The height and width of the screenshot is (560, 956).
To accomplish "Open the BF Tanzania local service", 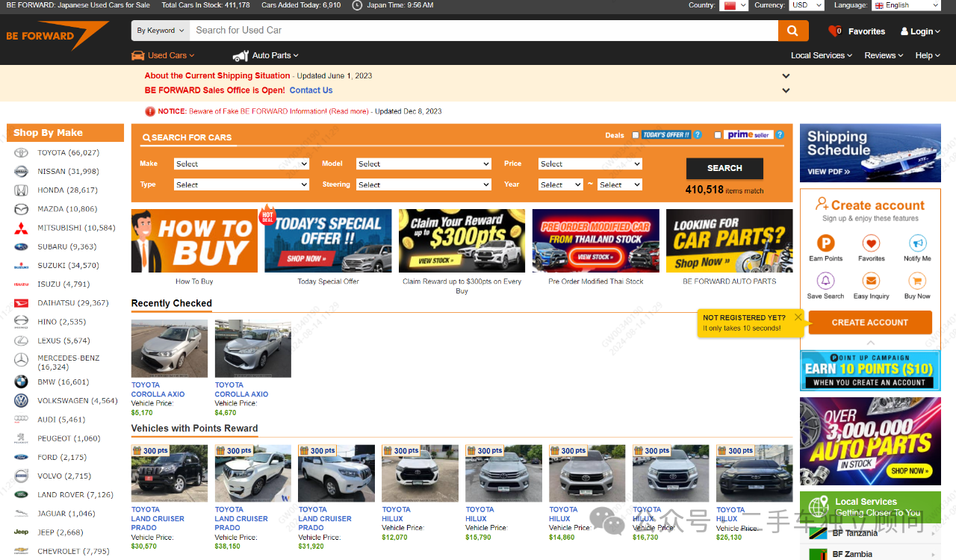I will [x=870, y=534].
